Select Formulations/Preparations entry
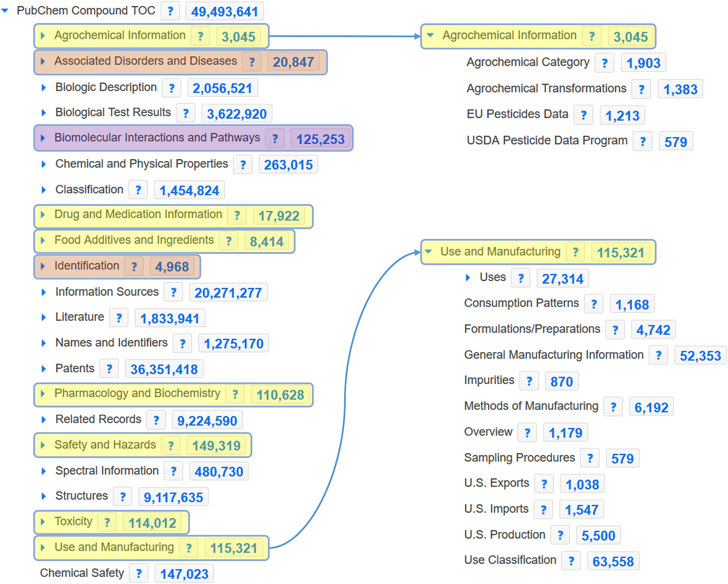The width and height of the screenshot is (728, 584). 532,329
